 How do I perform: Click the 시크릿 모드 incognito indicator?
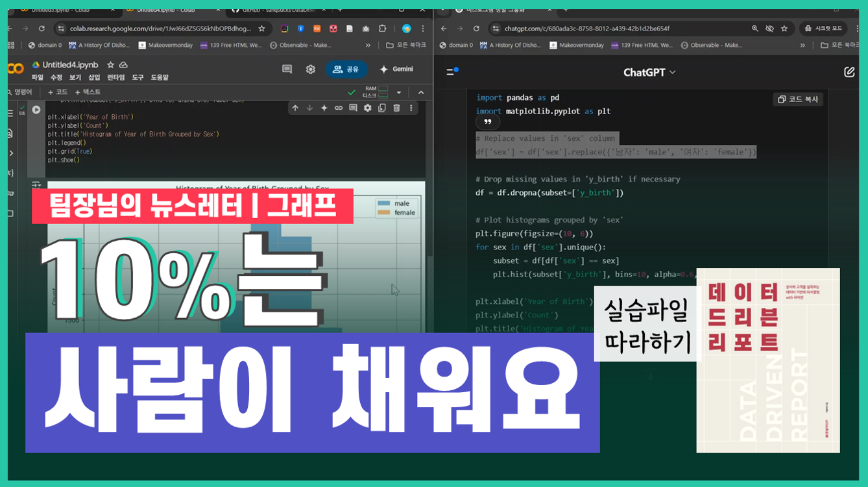[x=824, y=29]
